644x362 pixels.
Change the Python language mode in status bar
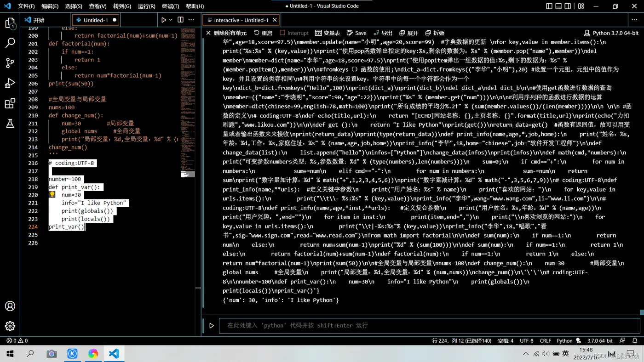tap(564, 341)
